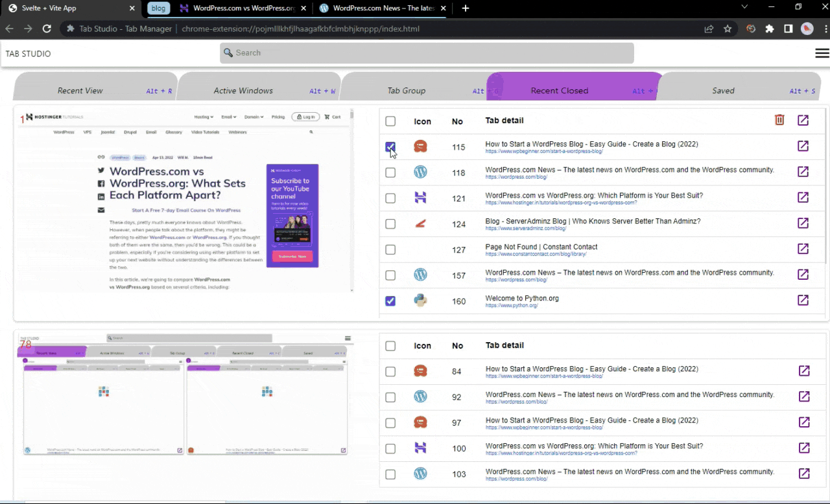Switch to Recent View tab

95,87
